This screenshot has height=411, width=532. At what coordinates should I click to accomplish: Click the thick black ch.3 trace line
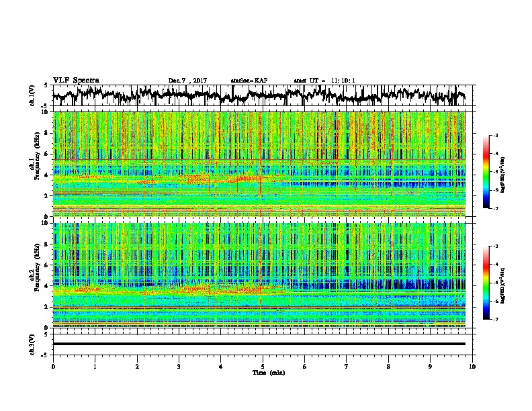pyautogui.click(x=259, y=344)
